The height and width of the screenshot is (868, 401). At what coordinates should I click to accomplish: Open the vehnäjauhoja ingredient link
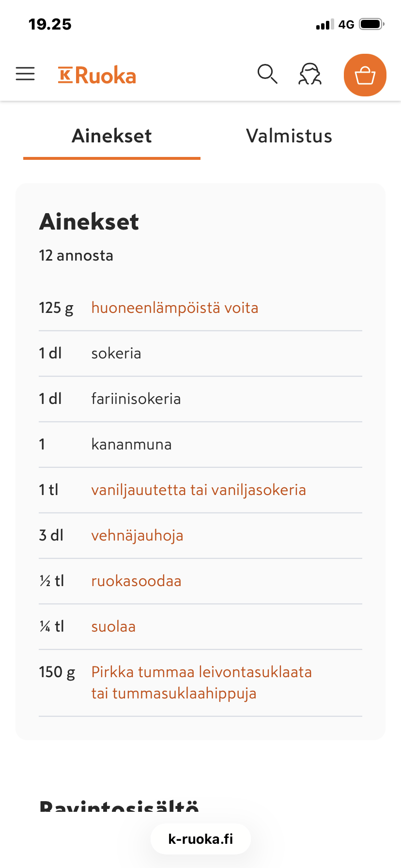pyautogui.click(x=137, y=535)
